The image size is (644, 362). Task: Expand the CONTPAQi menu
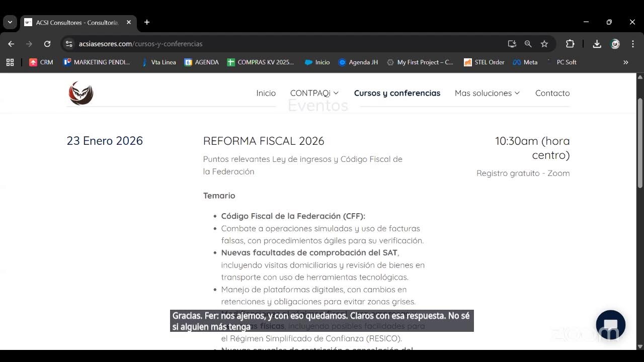coord(314,93)
